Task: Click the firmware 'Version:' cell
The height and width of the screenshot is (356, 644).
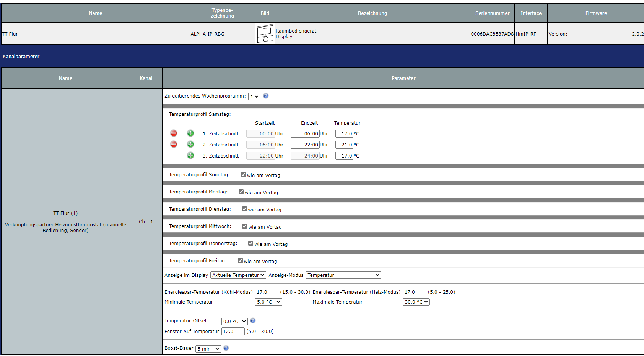Action: point(596,34)
